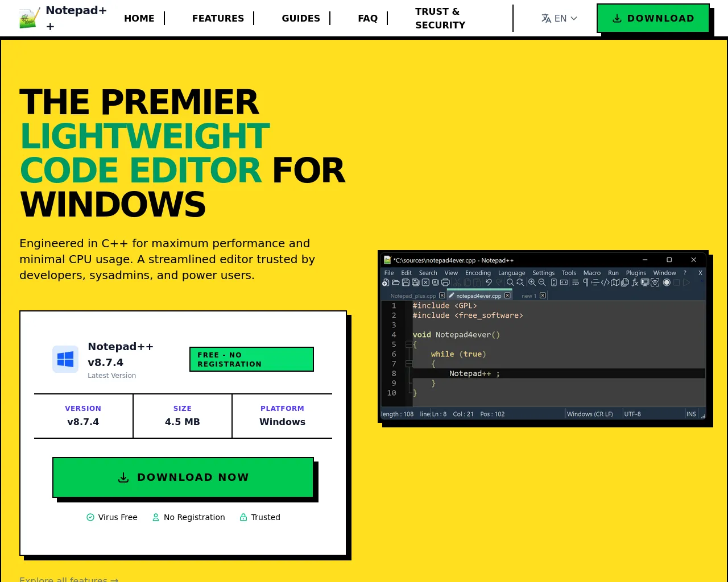Toggle INS mode in Notepad++ status bar
Viewport: 728px width, 582px height.
[x=691, y=414]
